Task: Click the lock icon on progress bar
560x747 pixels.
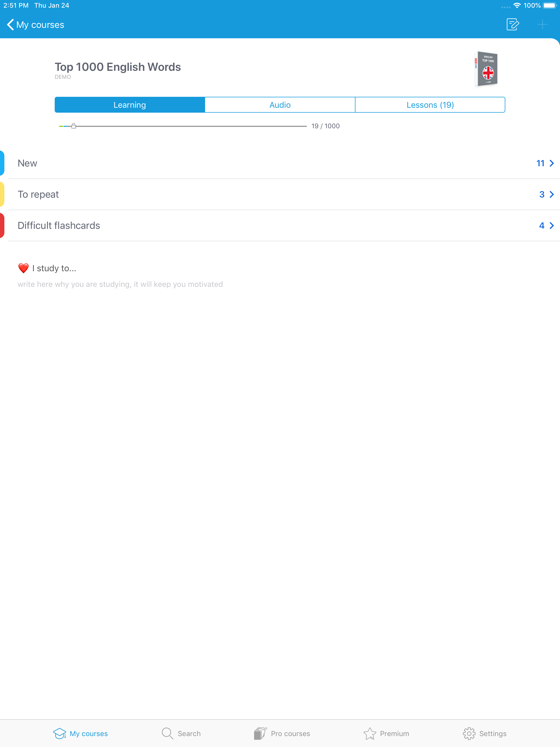Action: 74,126
